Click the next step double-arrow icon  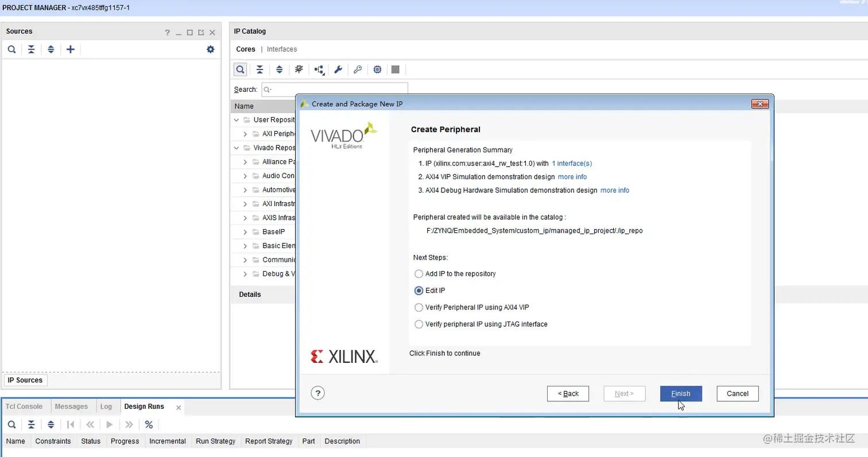click(129, 425)
